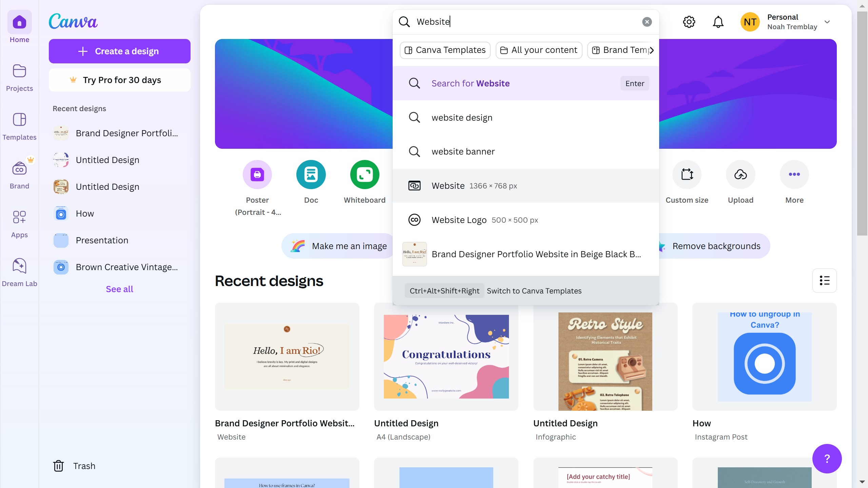The image size is (868, 488).
Task: Click the Upload cloud icon
Action: 741,175
